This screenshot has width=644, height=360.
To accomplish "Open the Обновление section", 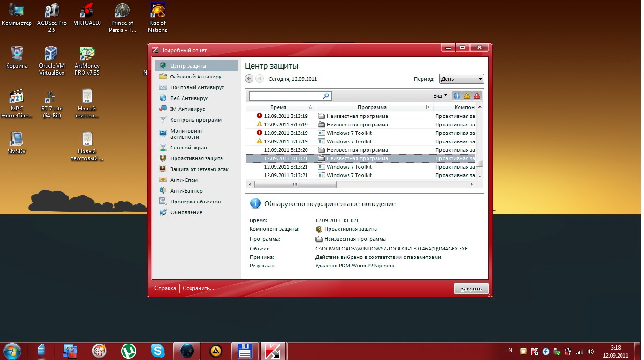I will coord(186,212).
